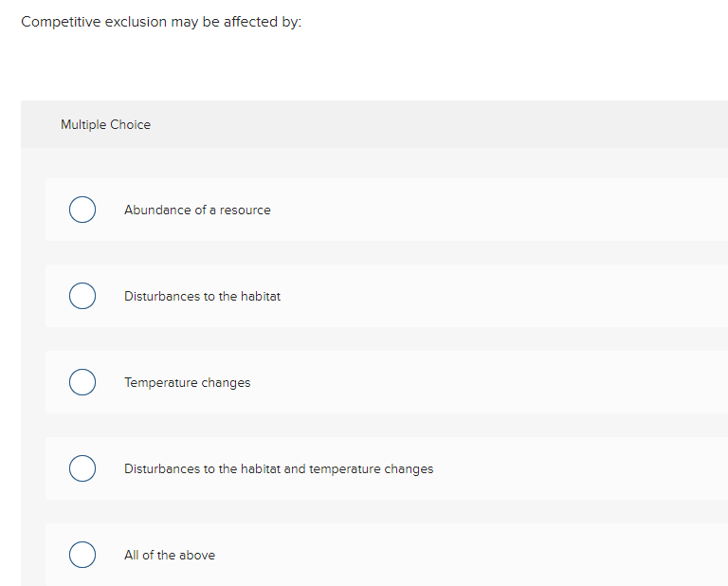Click the 'Abundance of a resource' answer text

click(x=197, y=211)
